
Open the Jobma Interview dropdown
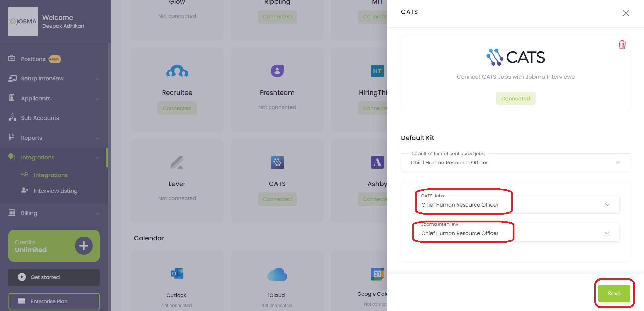point(515,233)
